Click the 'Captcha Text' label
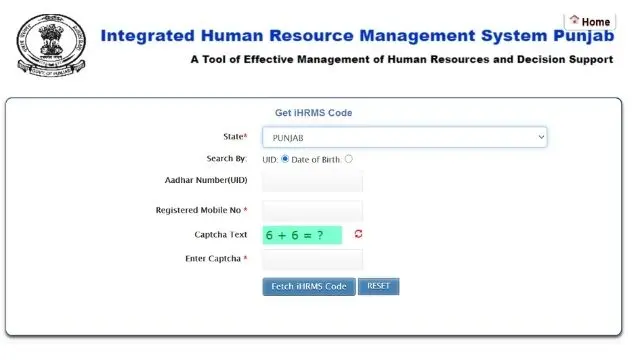This screenshot has width=640, height=360. (220, 235)
